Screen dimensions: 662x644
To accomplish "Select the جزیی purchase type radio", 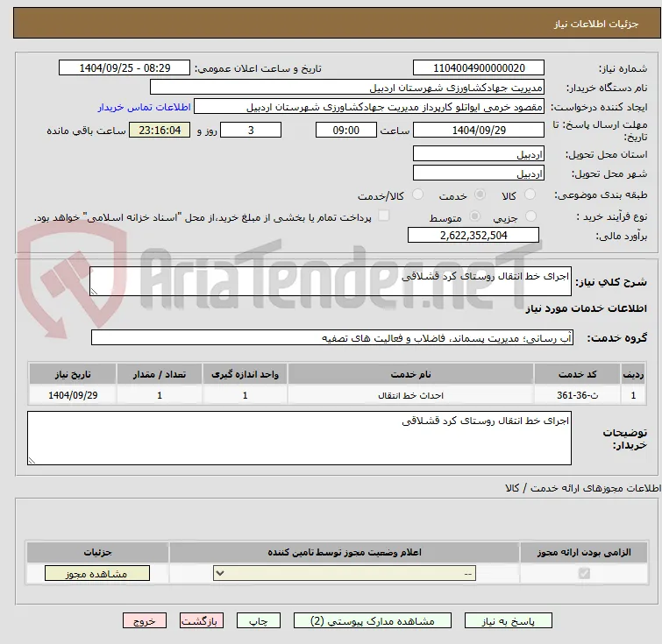I will tap(530, 216).
